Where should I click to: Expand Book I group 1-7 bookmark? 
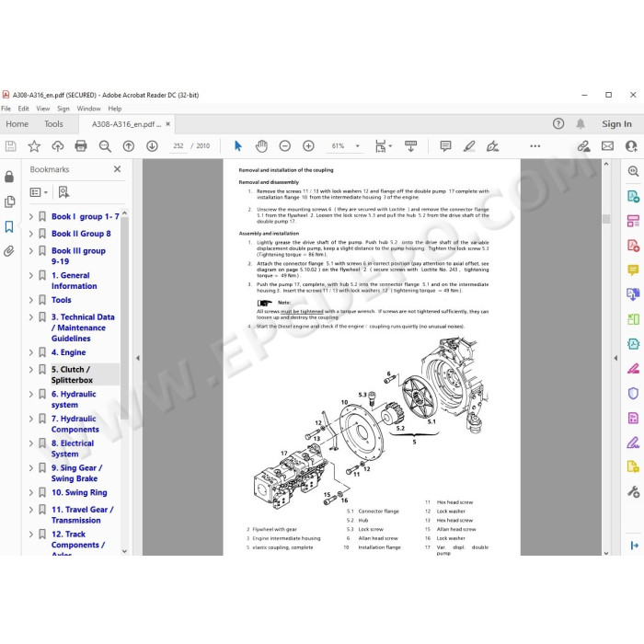[x=30, y=216]
